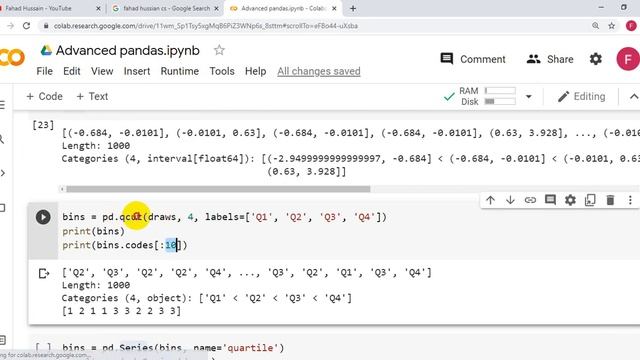
Task: Open the Edit menu
Action: point(71,71)
